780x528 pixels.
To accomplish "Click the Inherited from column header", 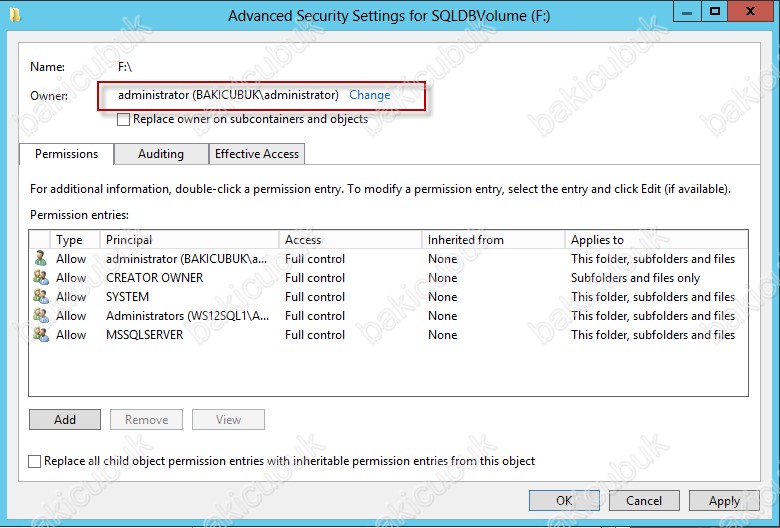I will pos(492,240).
